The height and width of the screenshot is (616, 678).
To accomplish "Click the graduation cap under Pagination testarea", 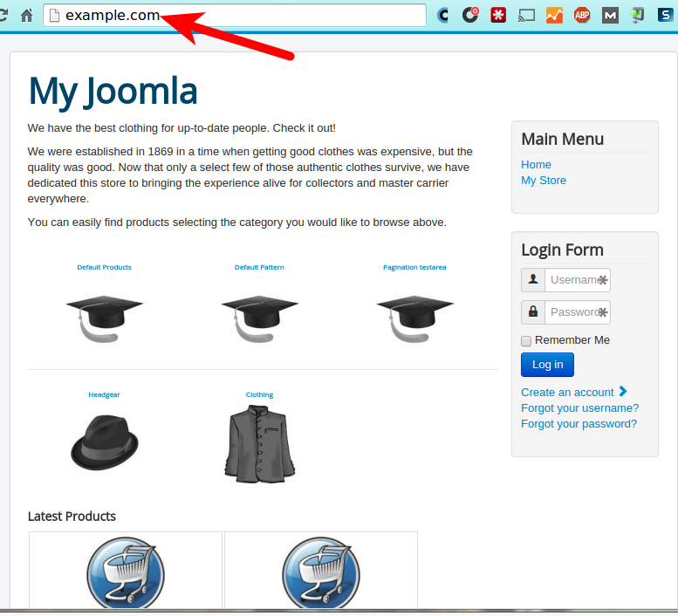I will pos(414,319).
